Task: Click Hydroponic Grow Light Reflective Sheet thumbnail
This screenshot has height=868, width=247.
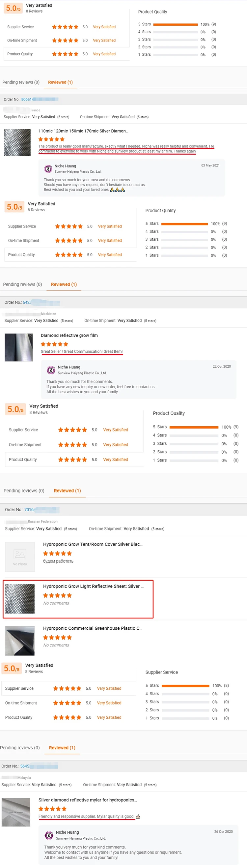Action: point(20,599)
